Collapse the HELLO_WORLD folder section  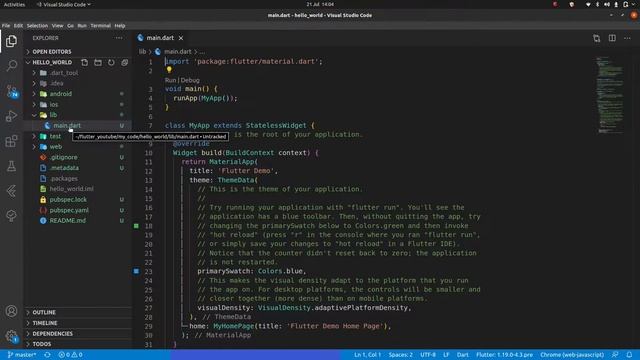(x=52, y=62)
